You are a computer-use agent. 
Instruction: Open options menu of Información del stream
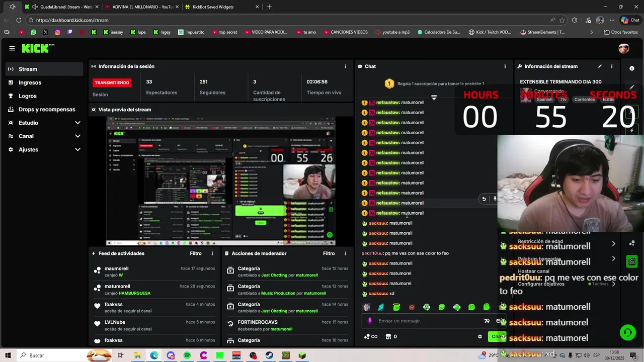612,66
